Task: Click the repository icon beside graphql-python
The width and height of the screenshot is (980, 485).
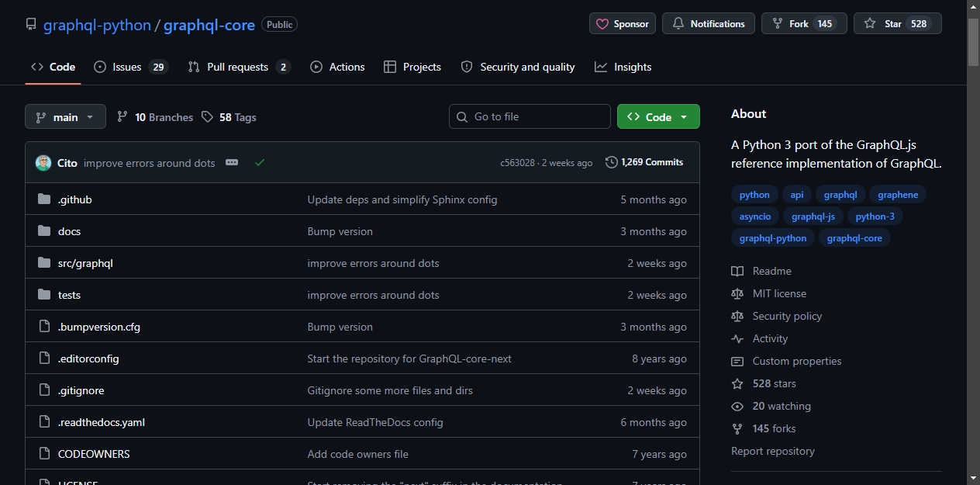Action: point(31,24)
